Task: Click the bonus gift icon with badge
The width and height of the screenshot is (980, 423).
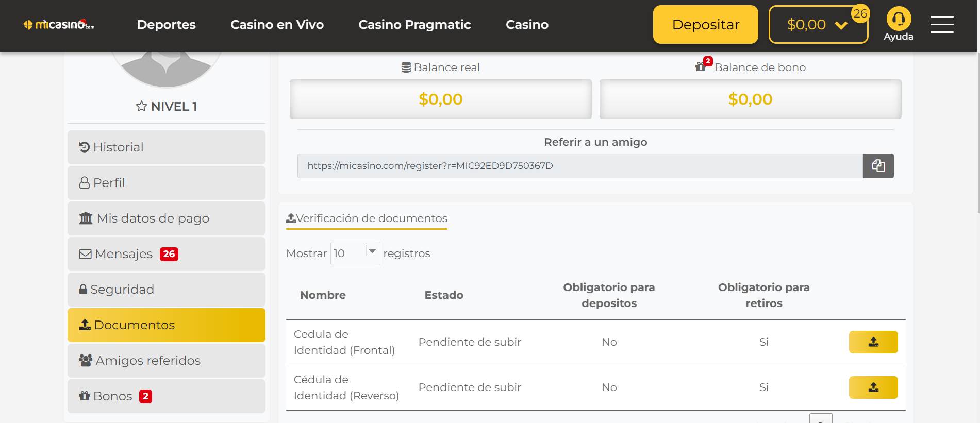Action: [x=701, y=66]
